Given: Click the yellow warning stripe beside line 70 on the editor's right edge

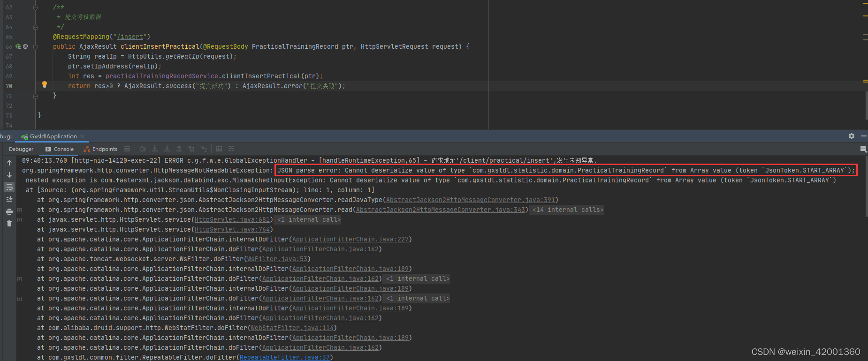Looking at the screenshot, I should (865, 81).
